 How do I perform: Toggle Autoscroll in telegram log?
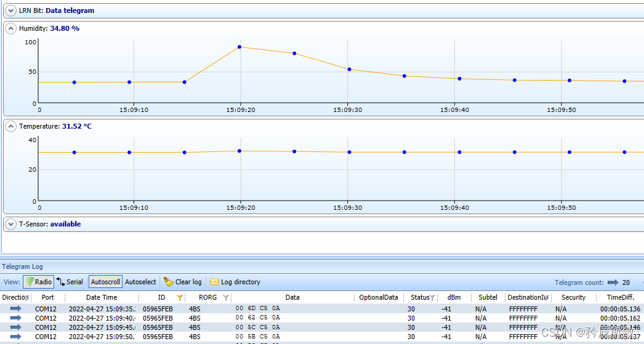105,282
